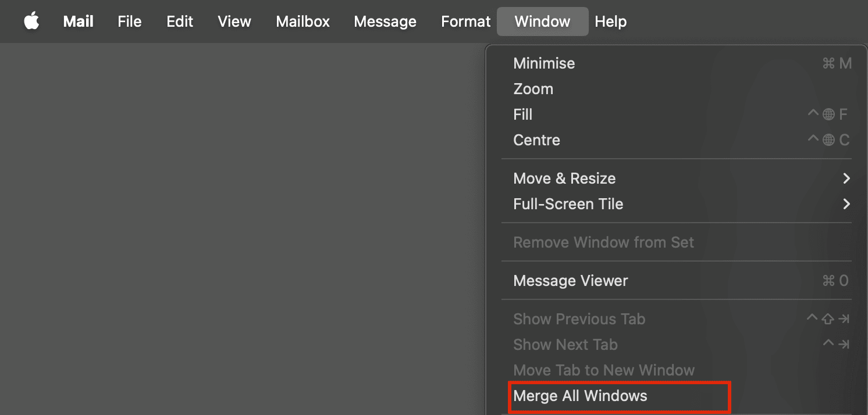Open the Apple menu icon
Screen dimensions: 868x415
tap(31, 22)
